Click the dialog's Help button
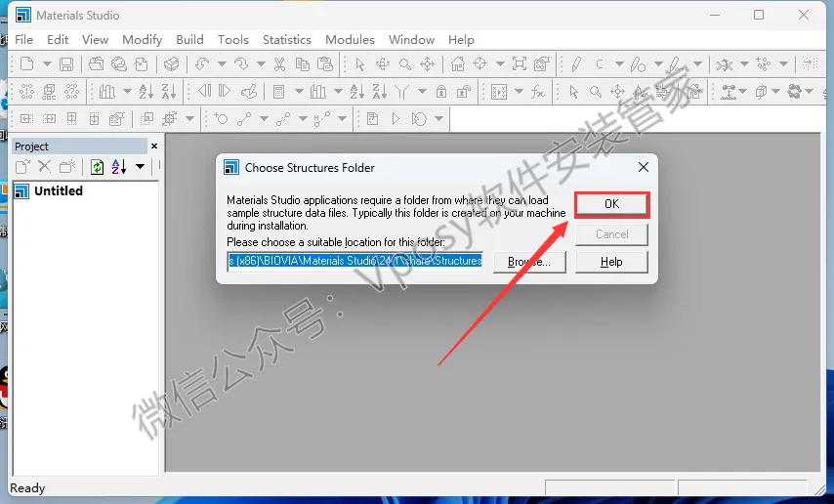834x504 pixels. [611, 262]
